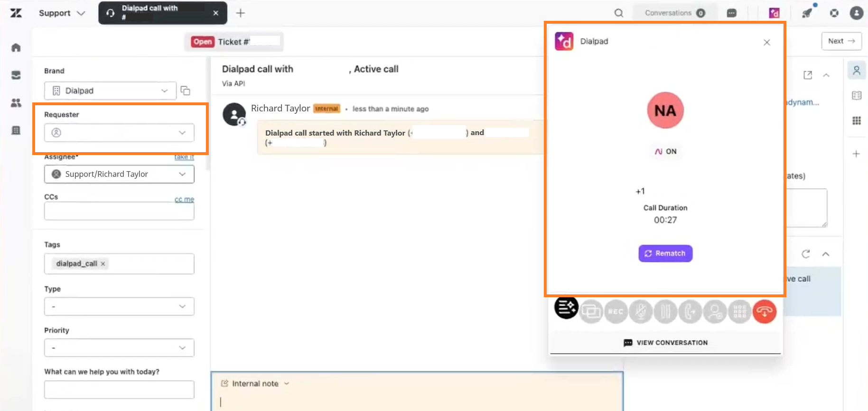Open the Organizations building icon in the sidebar
868x411 pixels.
(16, 130)
